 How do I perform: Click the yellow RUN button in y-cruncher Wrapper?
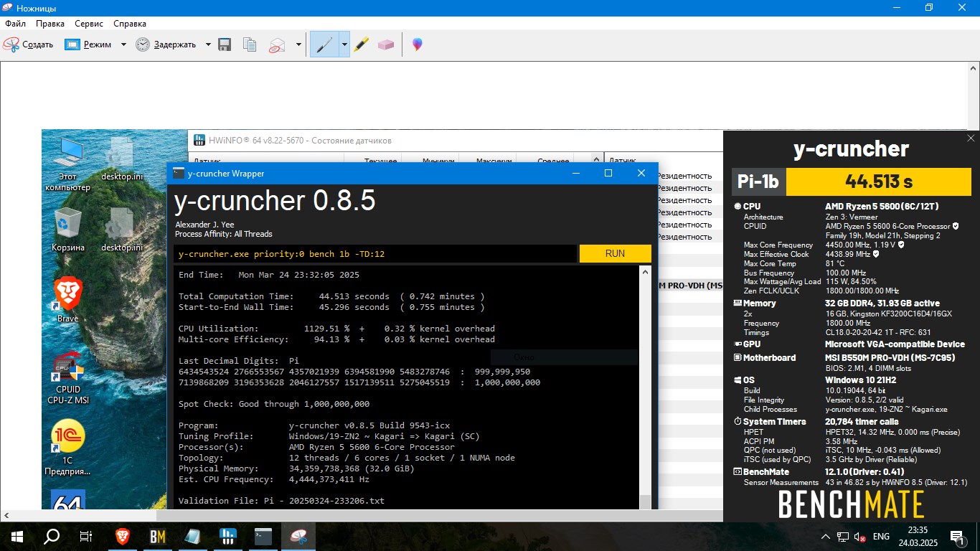(x=615, y=253)
